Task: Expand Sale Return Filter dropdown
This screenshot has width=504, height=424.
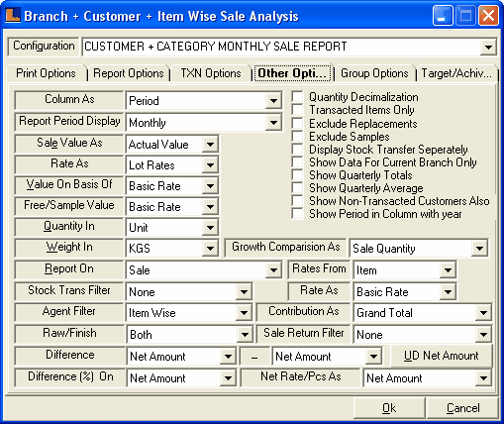Action: [483, 334]
